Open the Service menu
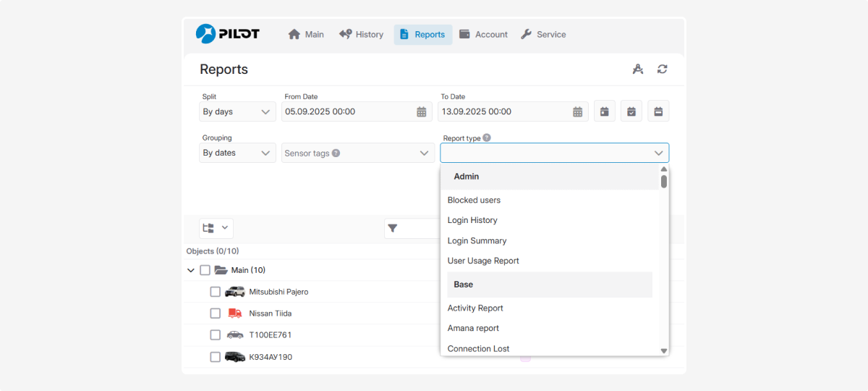The width and height of the screenshot is (868, 391). [x=543, y=34]
